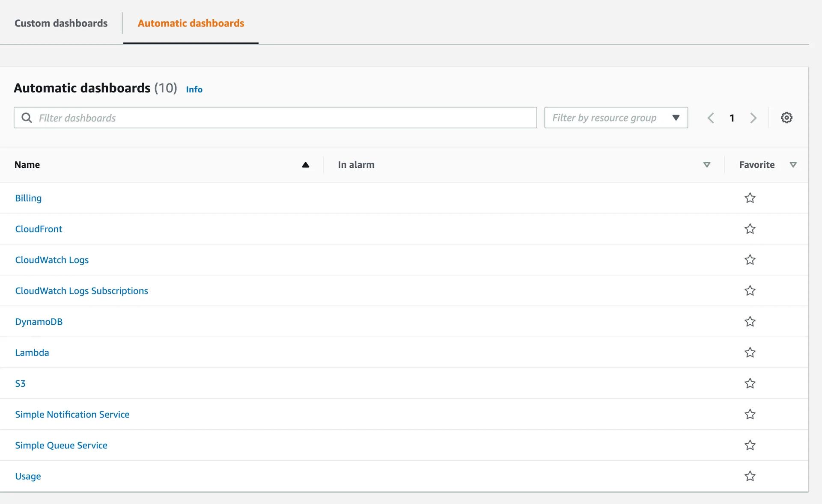Viewport: 822px width, 504px height.
Task: Toggle favorite star for Usage dashboard
Action: tap(750, 476)
